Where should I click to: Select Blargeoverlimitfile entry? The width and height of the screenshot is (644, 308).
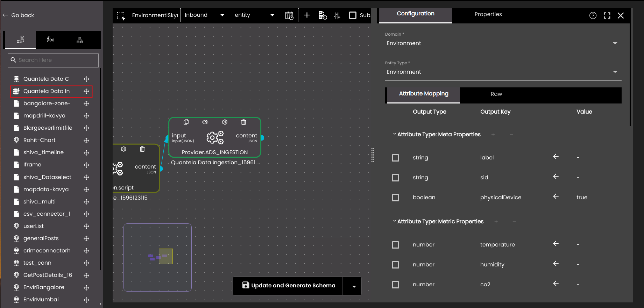[x=48, y=128]
